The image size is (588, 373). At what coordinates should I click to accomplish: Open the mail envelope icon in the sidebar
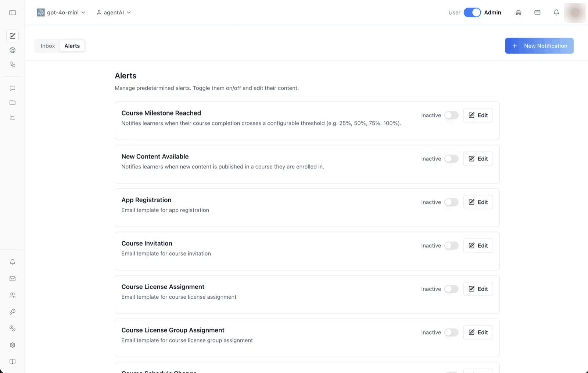pos(12,279)
